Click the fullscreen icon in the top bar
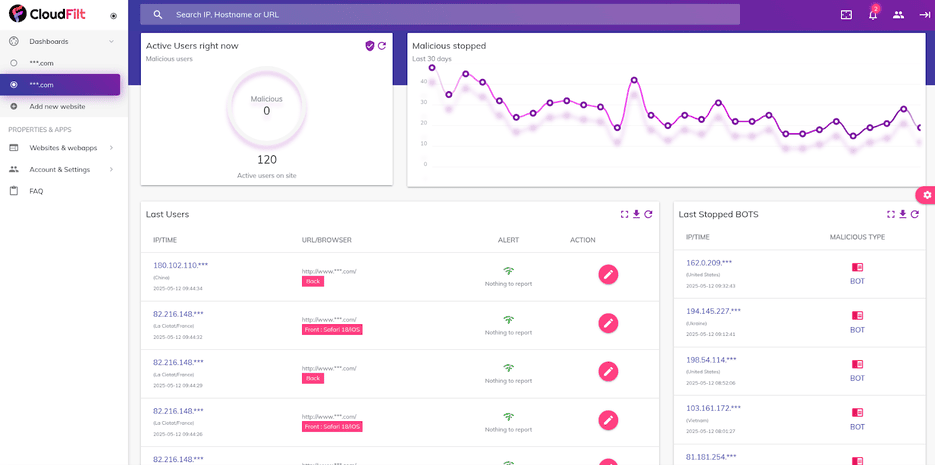935x465 pixels. [x=846, y=15]
